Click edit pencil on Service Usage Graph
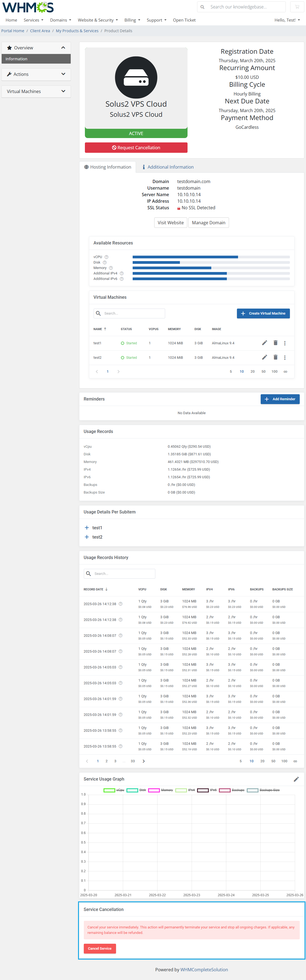The width and height of the screenshot is (306, 980). tap(296, 779)
